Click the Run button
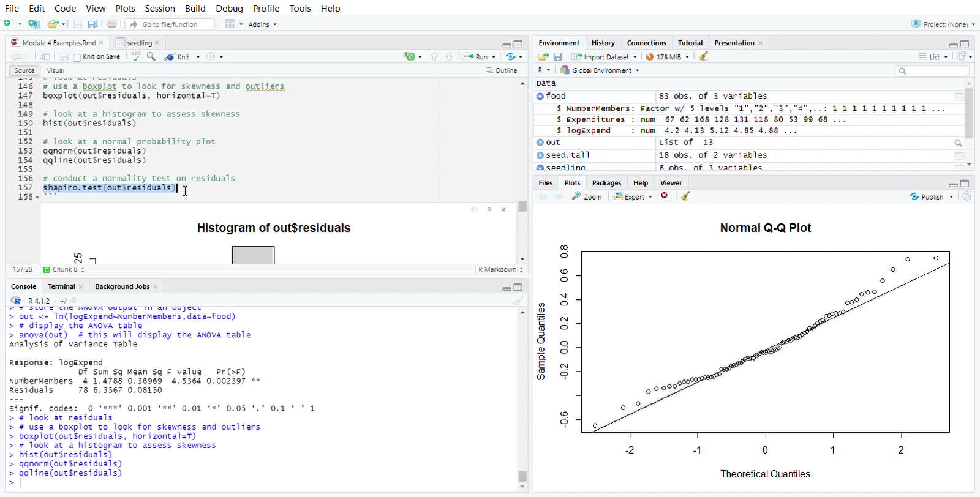This screenshot has height=497, width=980. [x=477, y=56]
